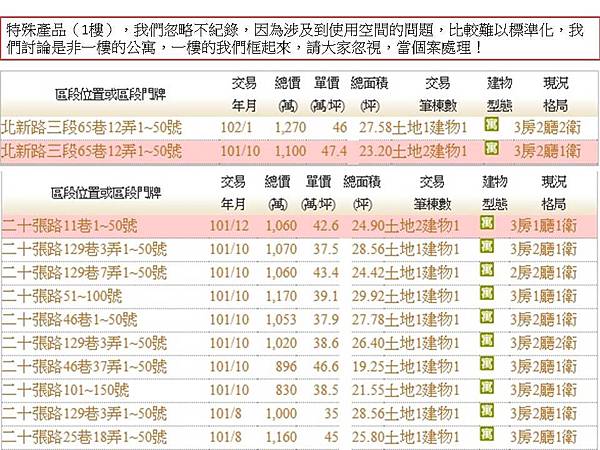Open 二十張路129巷3弄 address priced 1,000萬

[84, 414]
